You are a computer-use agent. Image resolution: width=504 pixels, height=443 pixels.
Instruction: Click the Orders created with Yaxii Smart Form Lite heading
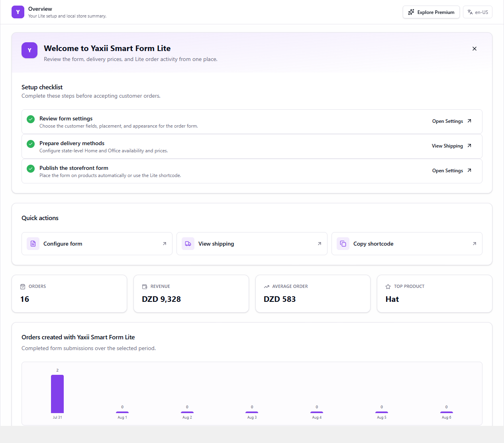pos(78,337)
